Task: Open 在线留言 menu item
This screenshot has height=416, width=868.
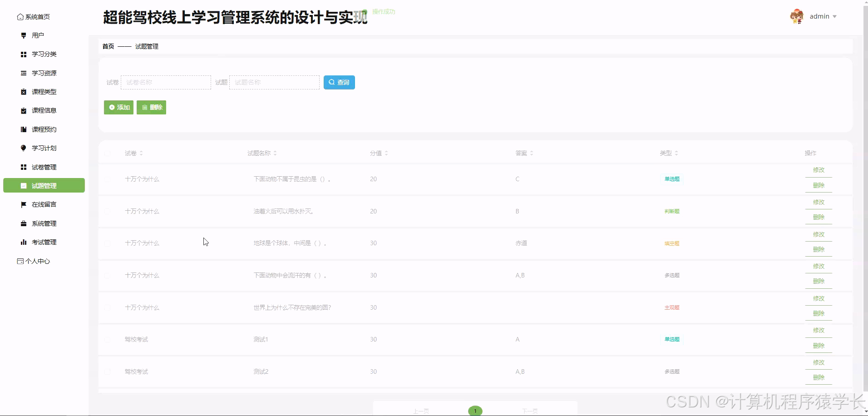Action: [44, 205]
